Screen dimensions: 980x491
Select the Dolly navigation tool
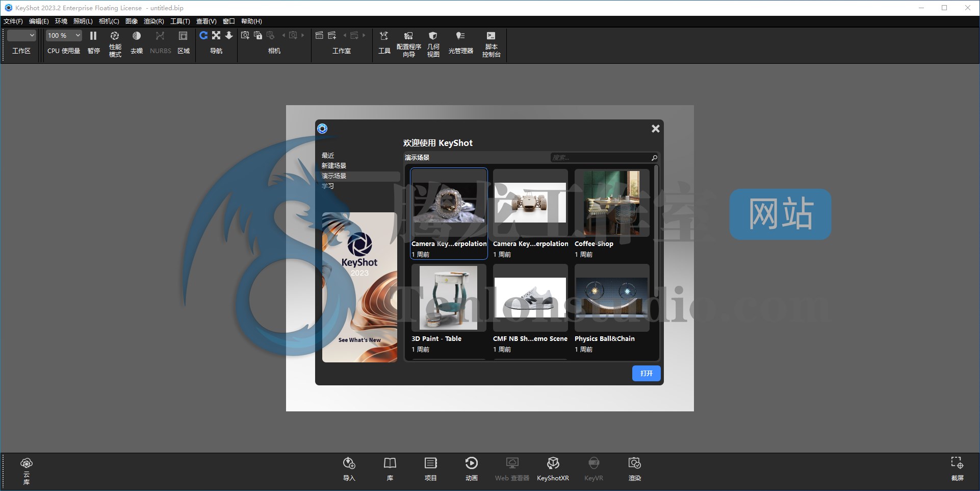229,35
